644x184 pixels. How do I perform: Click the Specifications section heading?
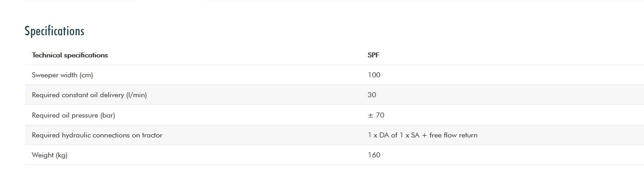(54, 31)
